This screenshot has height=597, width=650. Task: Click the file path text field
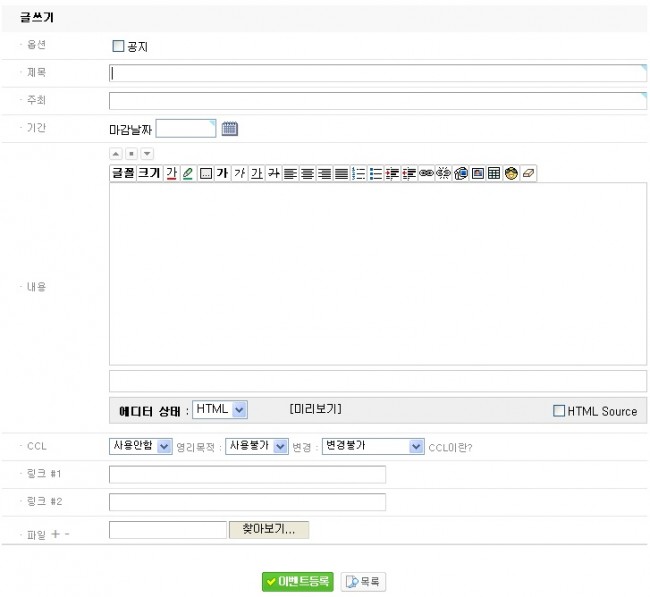(168, 530)
